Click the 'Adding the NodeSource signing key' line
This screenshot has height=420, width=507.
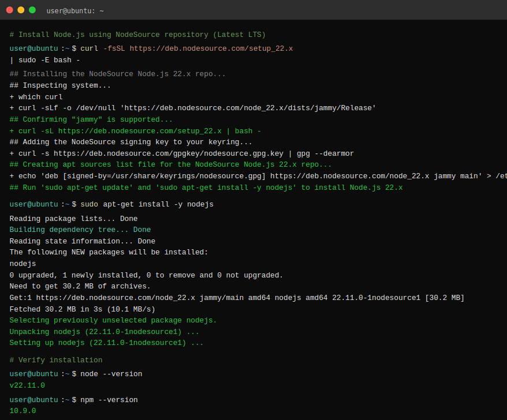point(131,142)
